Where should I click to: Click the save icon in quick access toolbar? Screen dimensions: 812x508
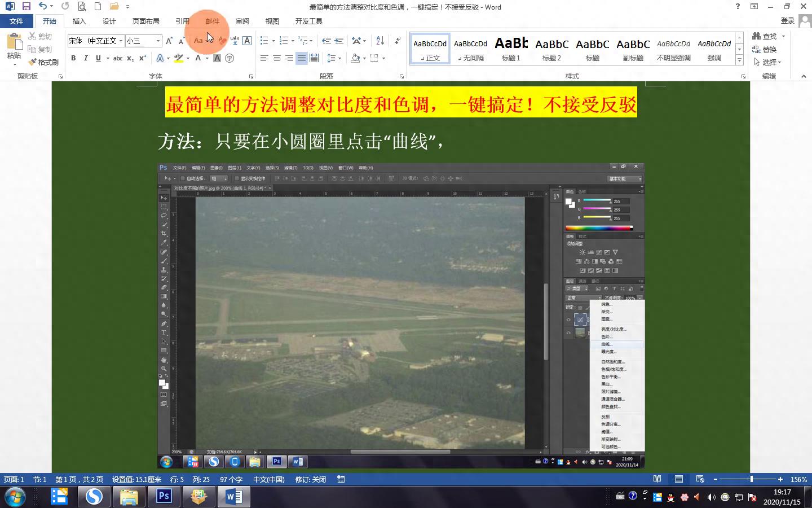pos(27,7)
